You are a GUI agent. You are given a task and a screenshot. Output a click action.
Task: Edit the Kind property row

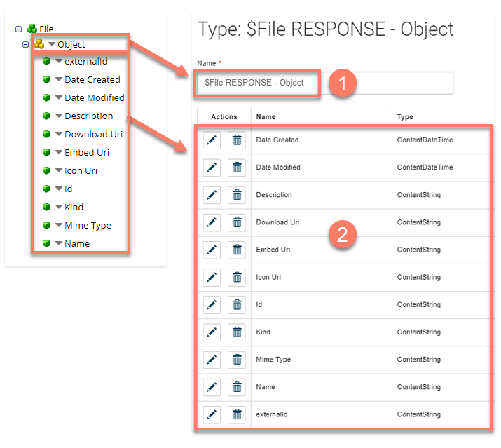click(x=212, y=332)
